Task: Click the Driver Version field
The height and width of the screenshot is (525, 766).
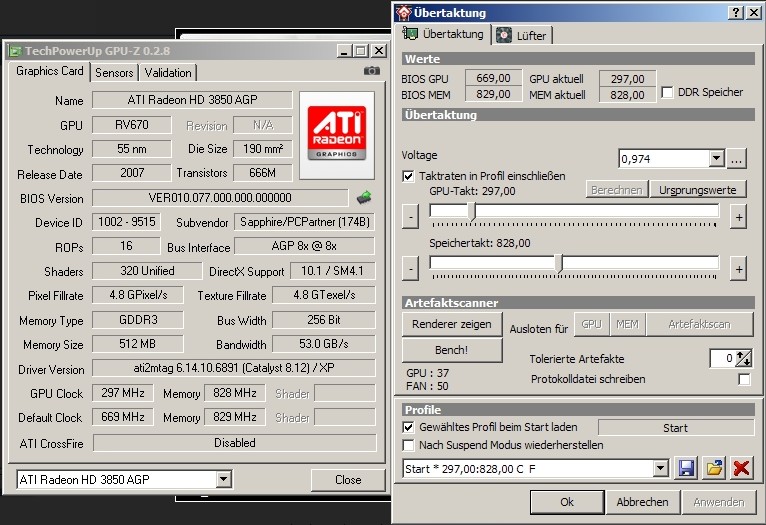Action: click(x=234, y=368)
